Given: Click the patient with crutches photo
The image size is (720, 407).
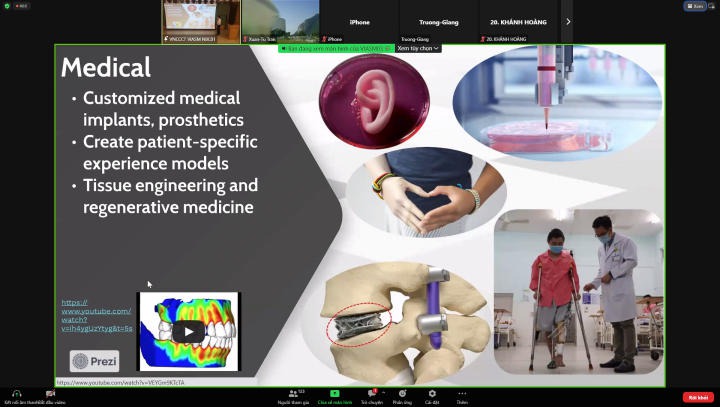Looking at the screenshot, I should pos(579,292).
